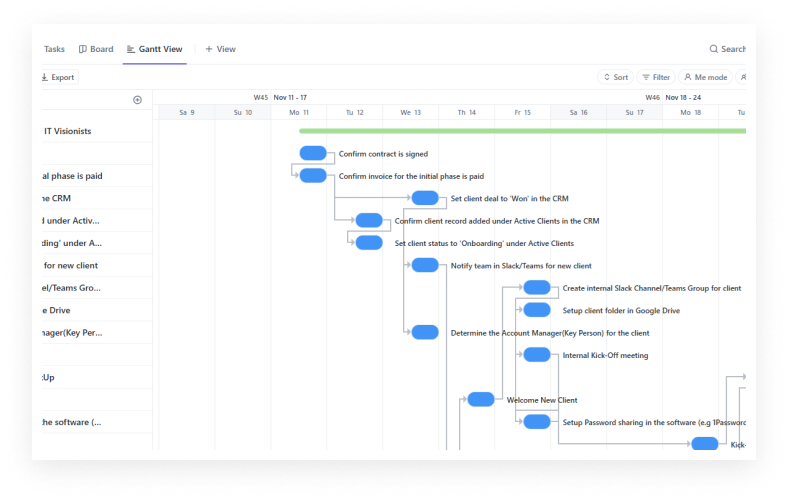
Task: Select the 'under Activ...' list row
Action: 96,221
